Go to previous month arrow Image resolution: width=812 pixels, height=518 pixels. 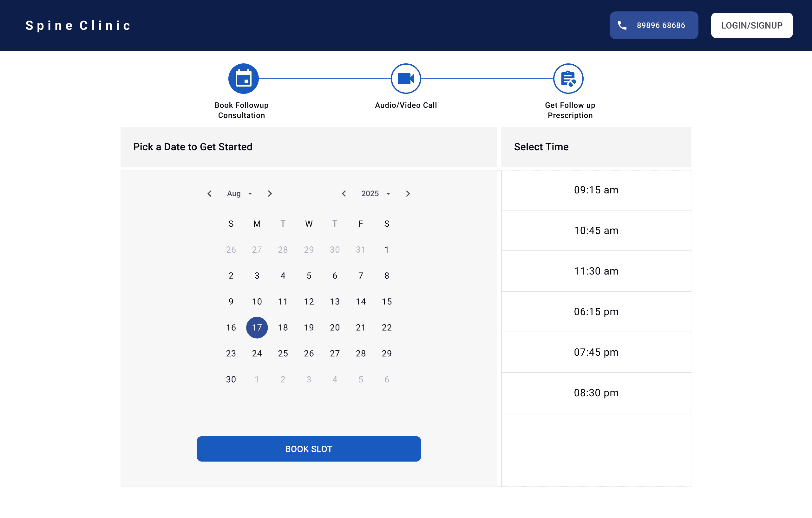click(210, 193)
